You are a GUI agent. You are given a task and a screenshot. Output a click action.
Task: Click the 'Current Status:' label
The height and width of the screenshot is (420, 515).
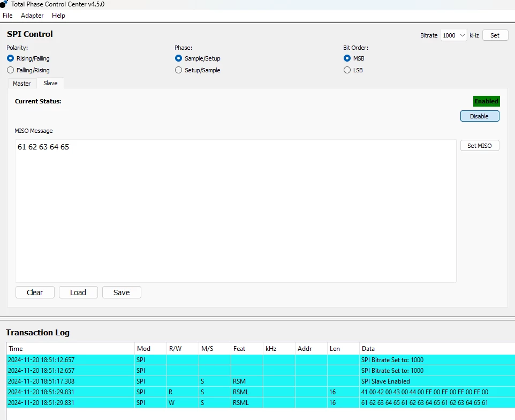(x=38, y=101)
